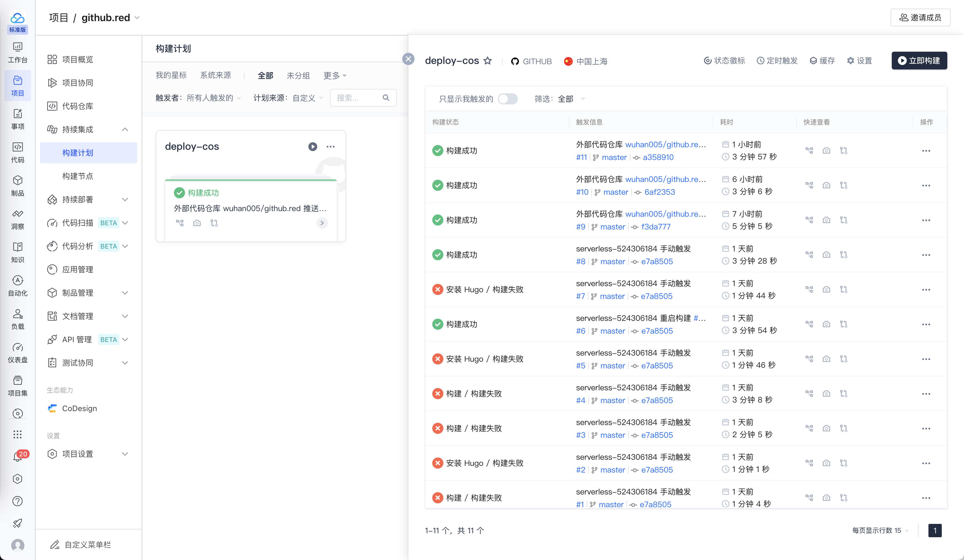Open the 洞察 section in the left rail
This screenshot has height=560, width=964.
point(18,219)
